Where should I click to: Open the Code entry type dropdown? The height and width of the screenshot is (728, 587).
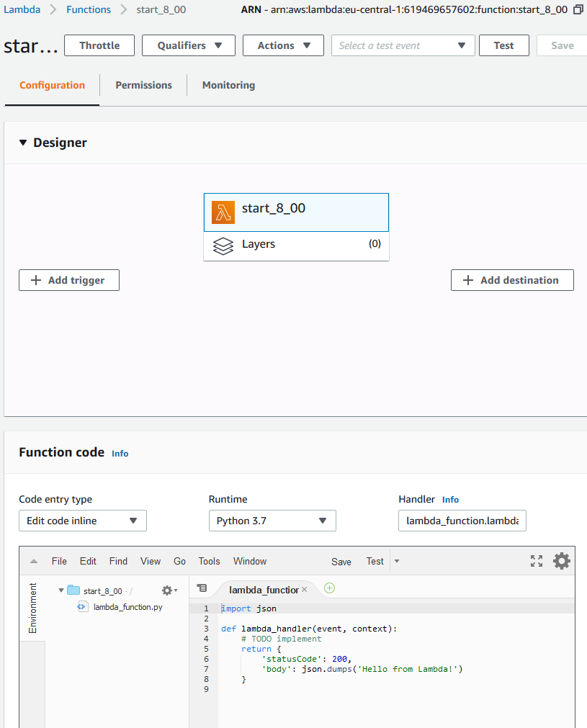(x=83, y=521)
